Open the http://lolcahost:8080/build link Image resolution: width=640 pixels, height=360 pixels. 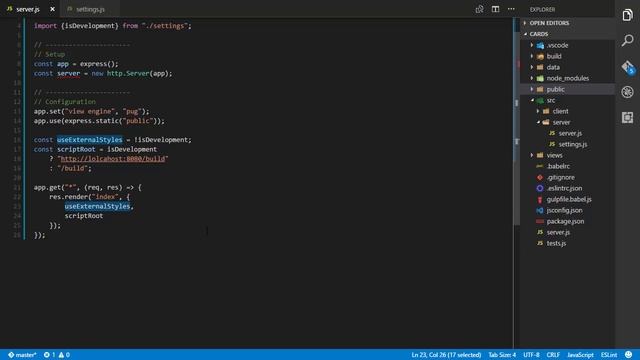pyautogui.click(x=113, y=159)
